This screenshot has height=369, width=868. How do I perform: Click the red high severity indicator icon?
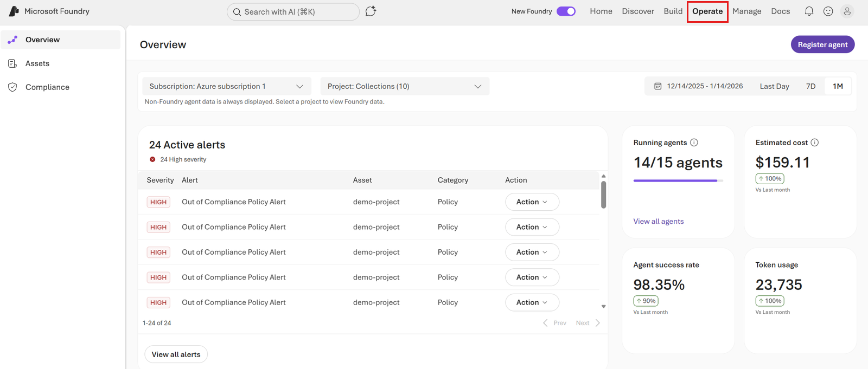click(x=152, y=159)
